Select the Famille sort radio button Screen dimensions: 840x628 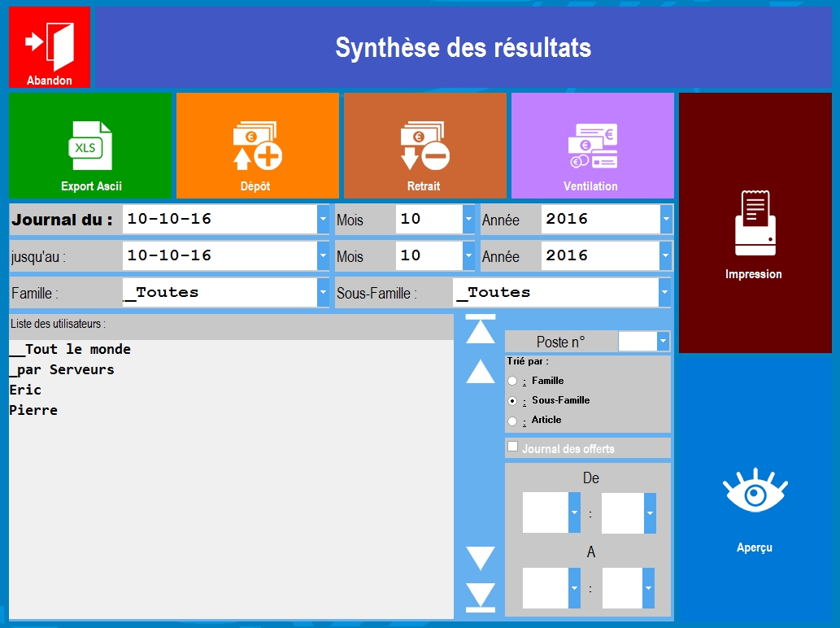512,381
